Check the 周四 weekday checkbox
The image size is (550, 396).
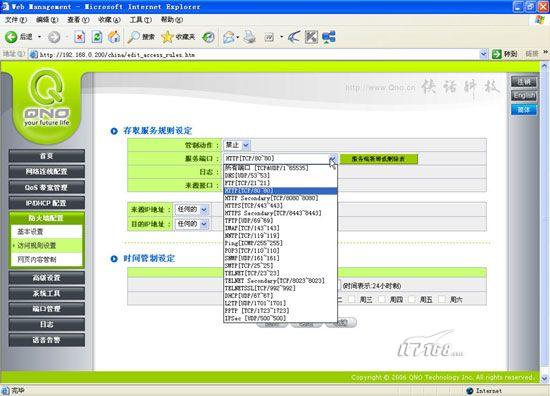[382, 299]
